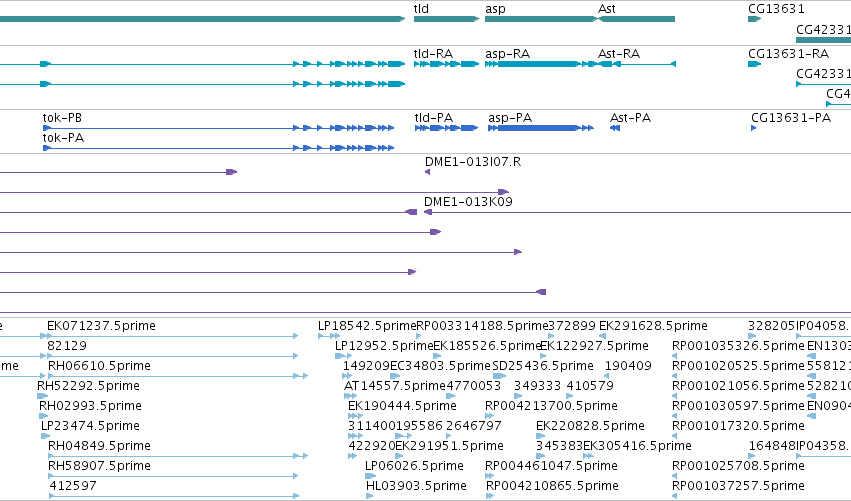Select the RH52292.5prime EST

88,386
